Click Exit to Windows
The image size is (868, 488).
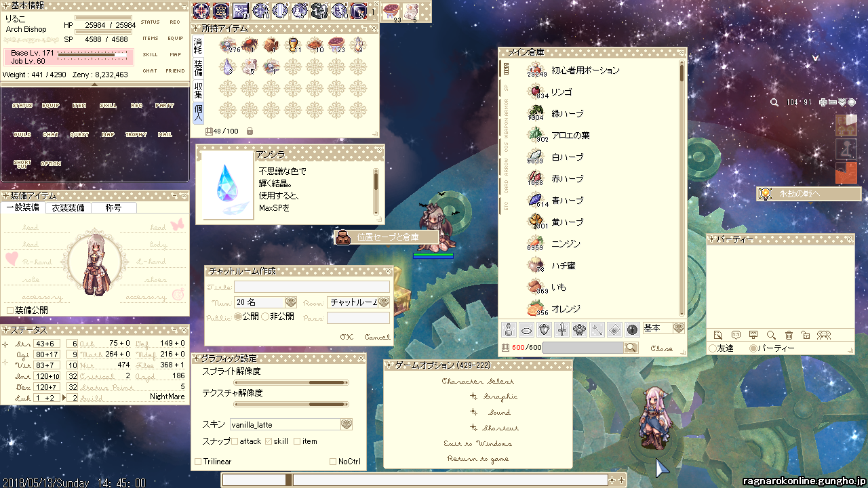click(477, 443)
